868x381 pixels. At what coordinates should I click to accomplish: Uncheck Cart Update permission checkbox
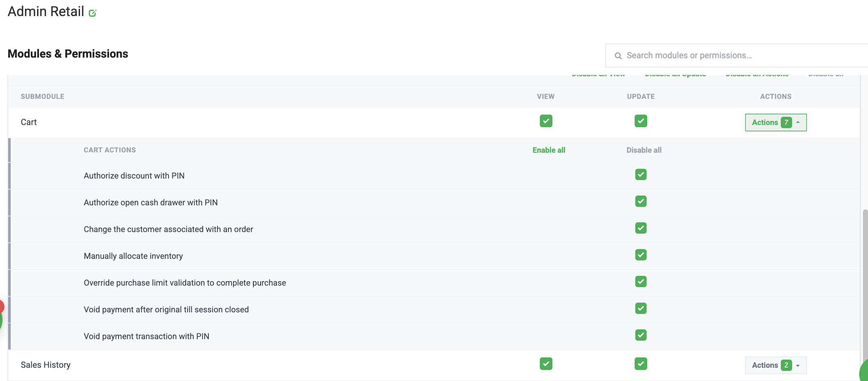tap(641, 121)
